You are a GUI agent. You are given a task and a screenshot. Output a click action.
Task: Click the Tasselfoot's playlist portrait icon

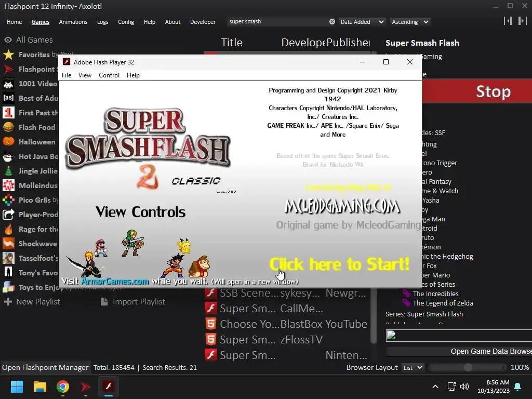(8, 258)
